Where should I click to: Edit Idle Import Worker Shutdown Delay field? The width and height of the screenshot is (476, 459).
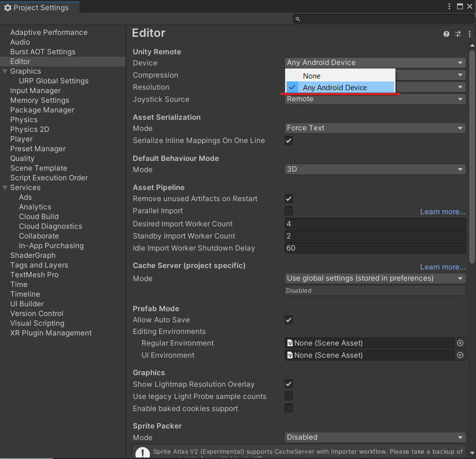[375, 248]
